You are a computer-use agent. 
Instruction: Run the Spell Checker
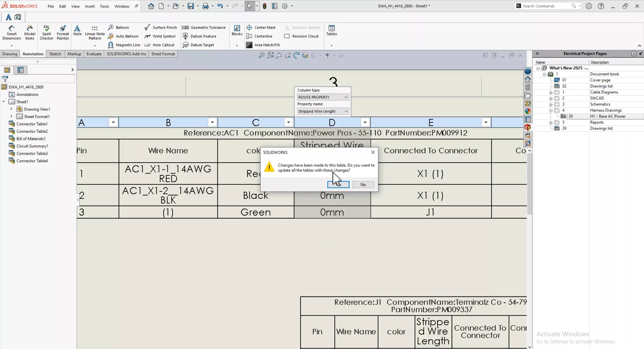pos(47,33)
